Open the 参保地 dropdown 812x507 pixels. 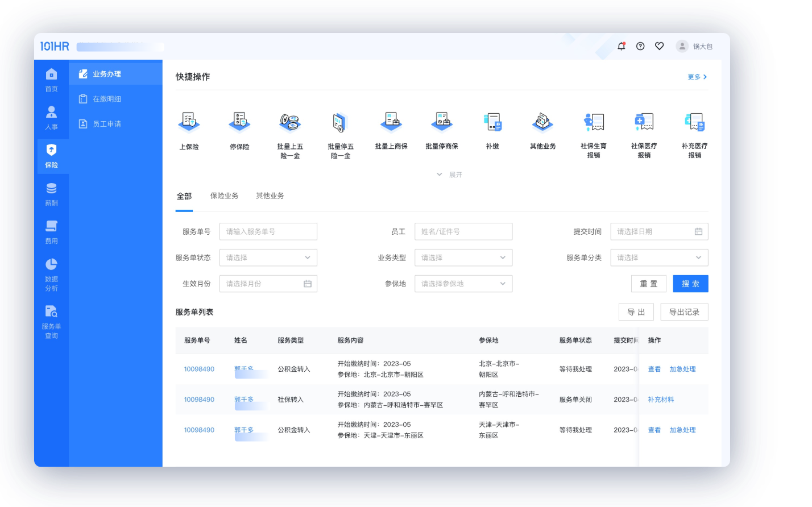tap(463, 284)
